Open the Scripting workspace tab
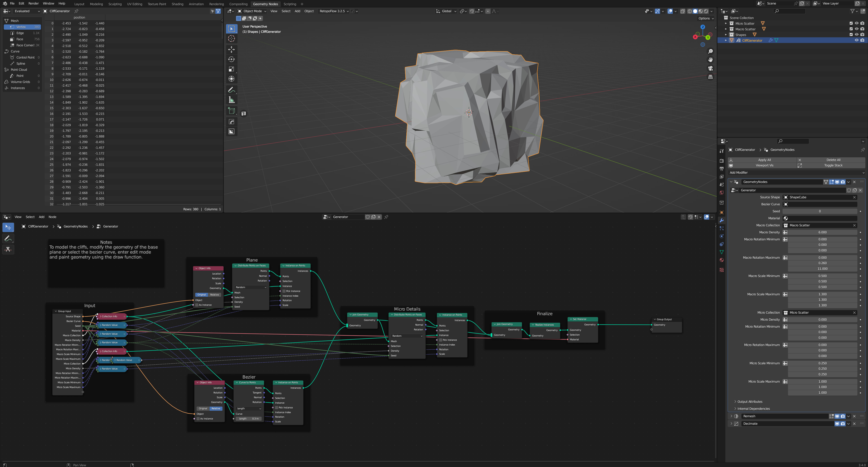Screen dimensions: 868x467 point(290,4)
